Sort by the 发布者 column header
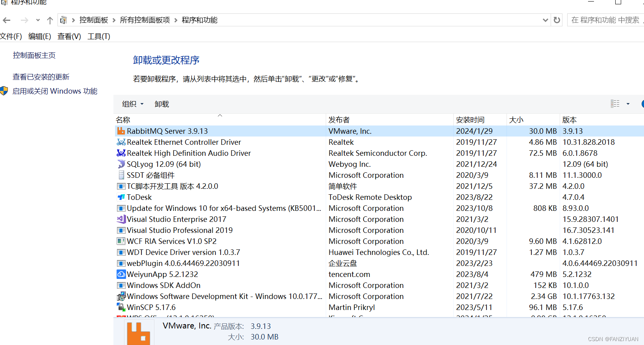 tap(390, 120)
